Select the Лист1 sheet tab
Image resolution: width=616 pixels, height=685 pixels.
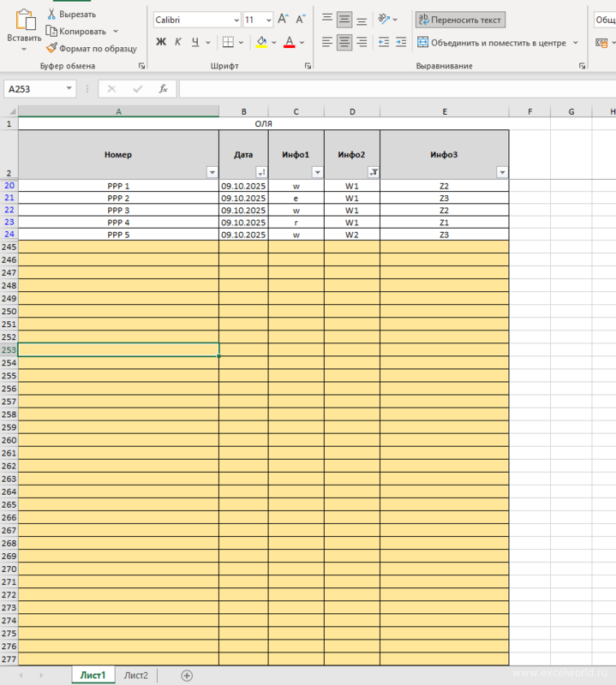pos(93,676)
